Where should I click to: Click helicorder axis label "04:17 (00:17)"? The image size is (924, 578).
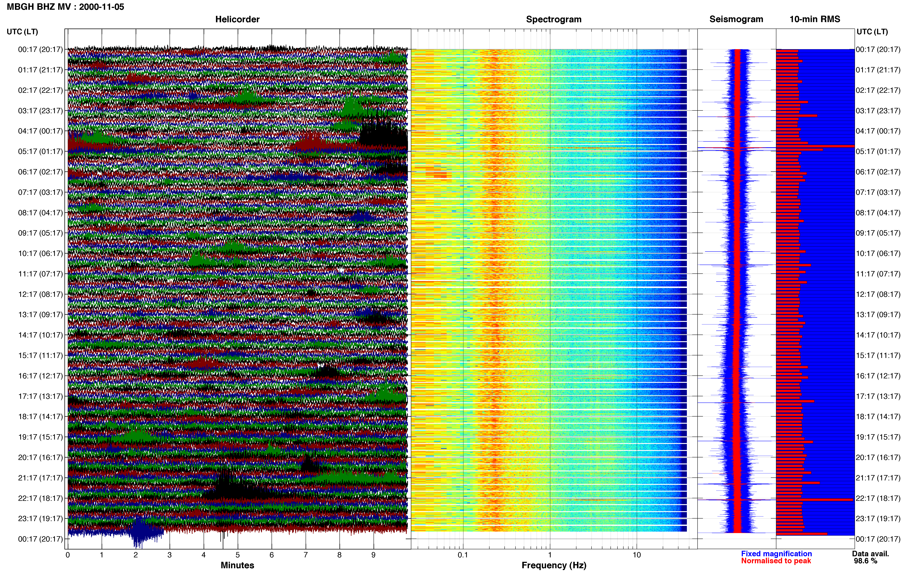coord(41,131)
